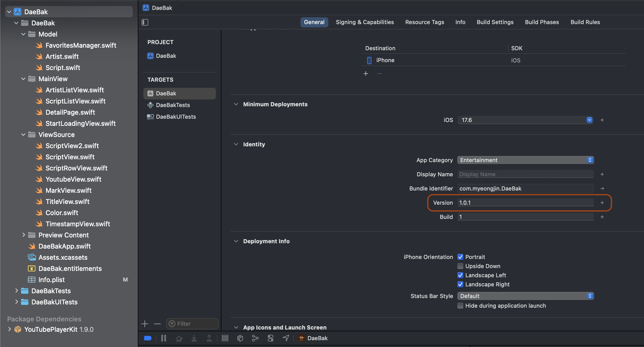
Task: Click the targets Filter field
Action: click(x=192, y=324)
